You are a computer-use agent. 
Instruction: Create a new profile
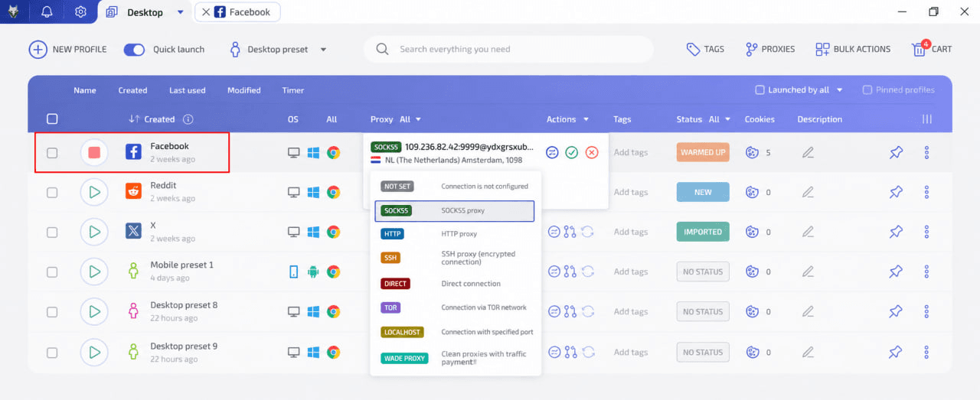(x=68, y=49)
